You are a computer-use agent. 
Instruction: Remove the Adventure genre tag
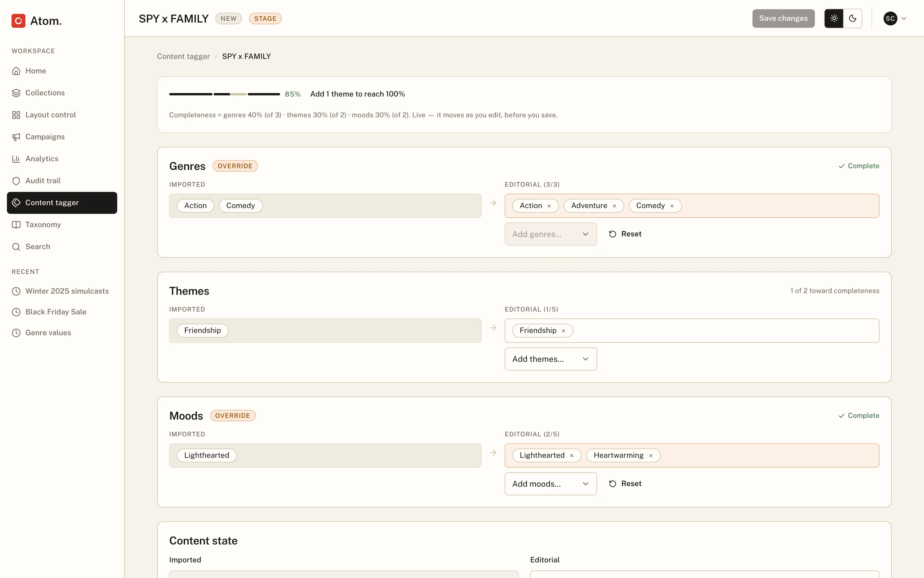click(x=614, y=206)
